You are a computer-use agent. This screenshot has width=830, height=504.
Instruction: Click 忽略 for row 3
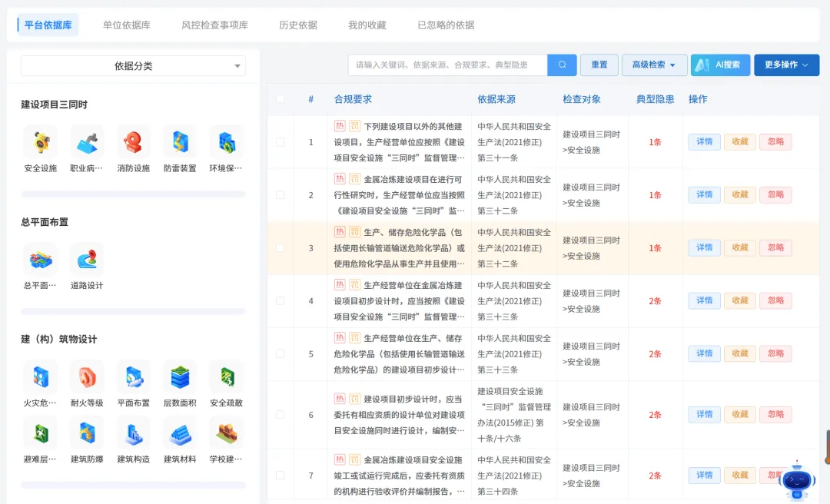click(x=775, y=247)
